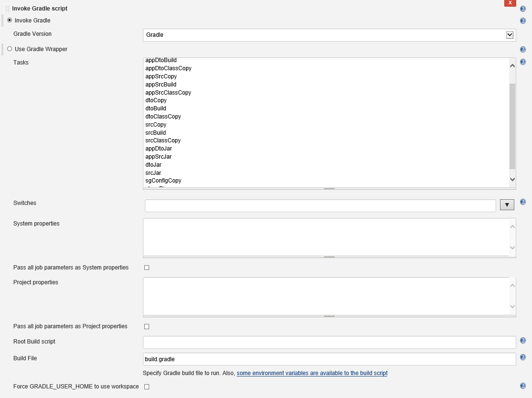Click appDtoClassCopy task line
532x398 pixels.
pos(168,68)
